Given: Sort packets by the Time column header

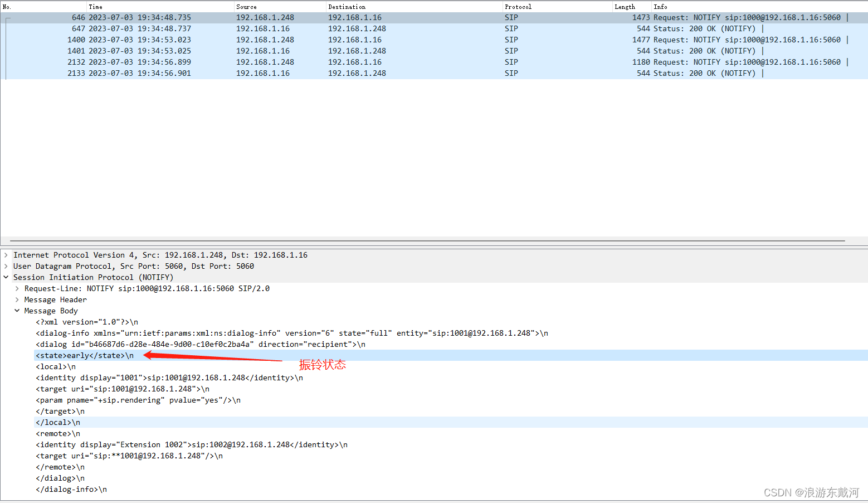Looking at the screenshot, I should 160,7.
